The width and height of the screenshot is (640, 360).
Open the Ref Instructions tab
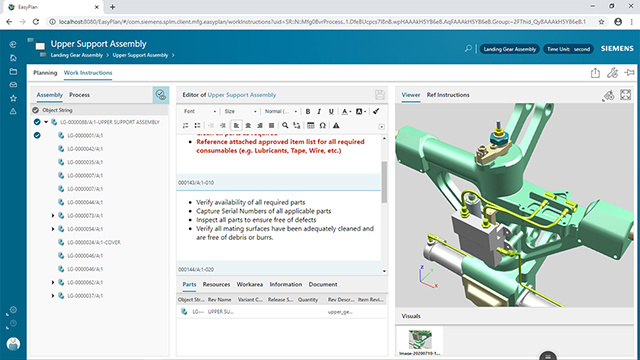(448, 95)
